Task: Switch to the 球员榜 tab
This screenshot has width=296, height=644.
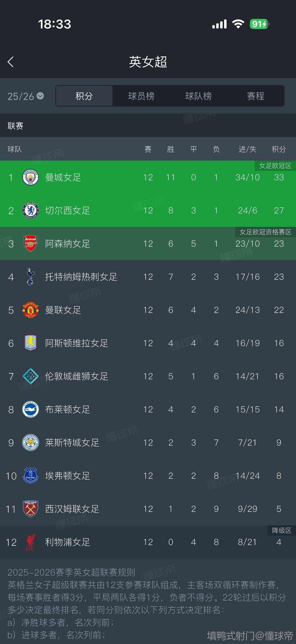Action: (x=141, y=96)
